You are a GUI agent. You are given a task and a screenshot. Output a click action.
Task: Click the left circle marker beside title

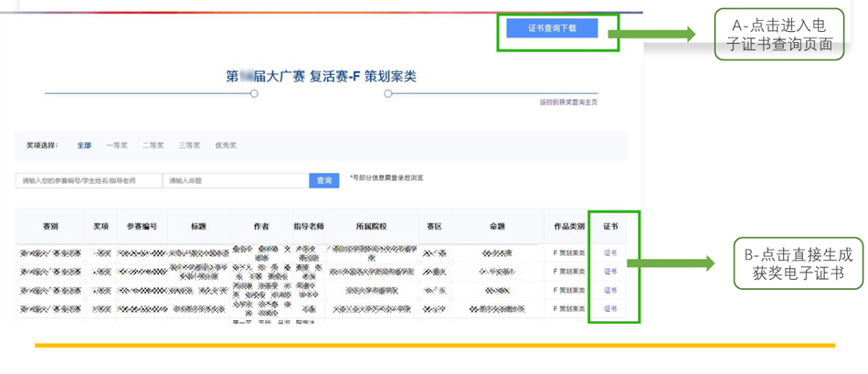point(254,93)
